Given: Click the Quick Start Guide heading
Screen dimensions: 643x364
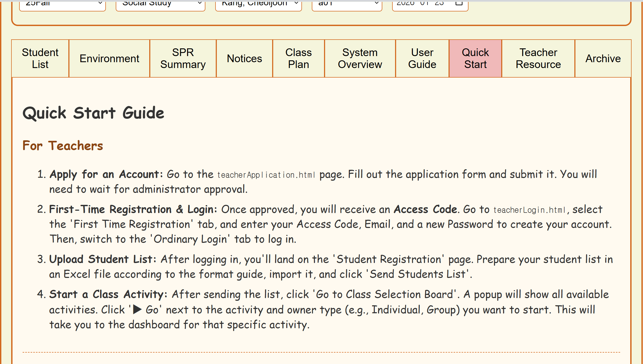Looking at the screenshot, I should coord(93,113).
